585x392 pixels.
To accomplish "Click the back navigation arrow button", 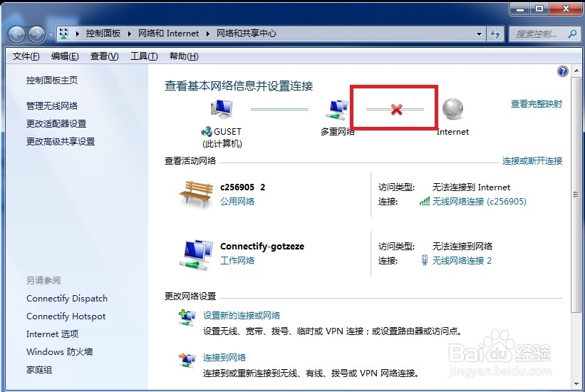I will click(16, 34).
